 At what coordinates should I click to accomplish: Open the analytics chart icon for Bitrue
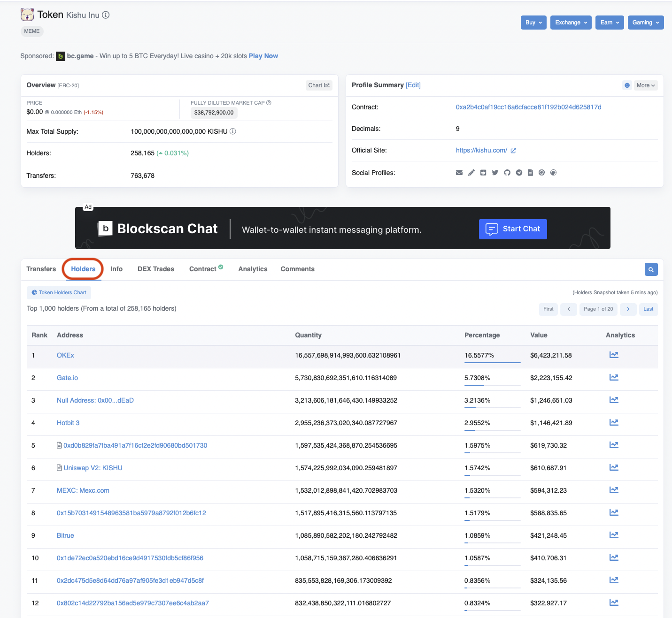click(614, 535)
